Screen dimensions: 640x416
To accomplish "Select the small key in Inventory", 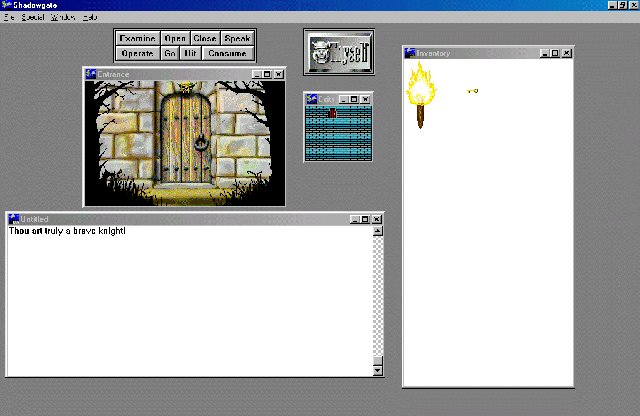I will pos(472,91).
